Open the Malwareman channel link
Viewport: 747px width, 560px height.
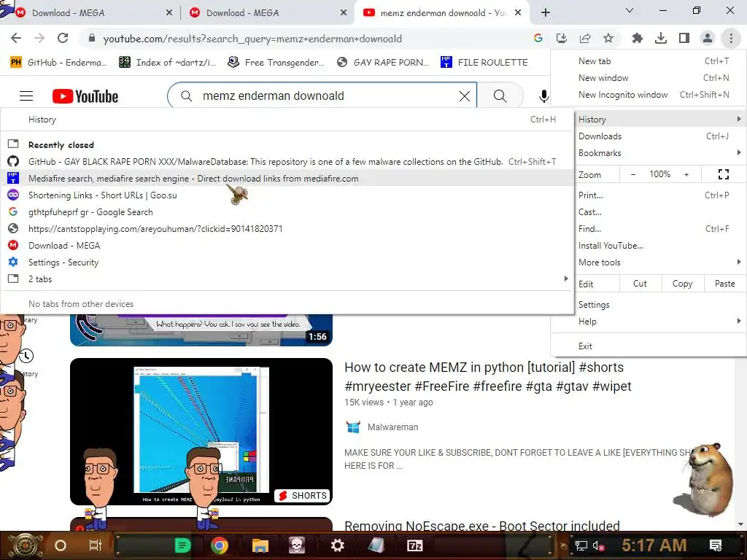pyautogui.click(x=392, y=427)
